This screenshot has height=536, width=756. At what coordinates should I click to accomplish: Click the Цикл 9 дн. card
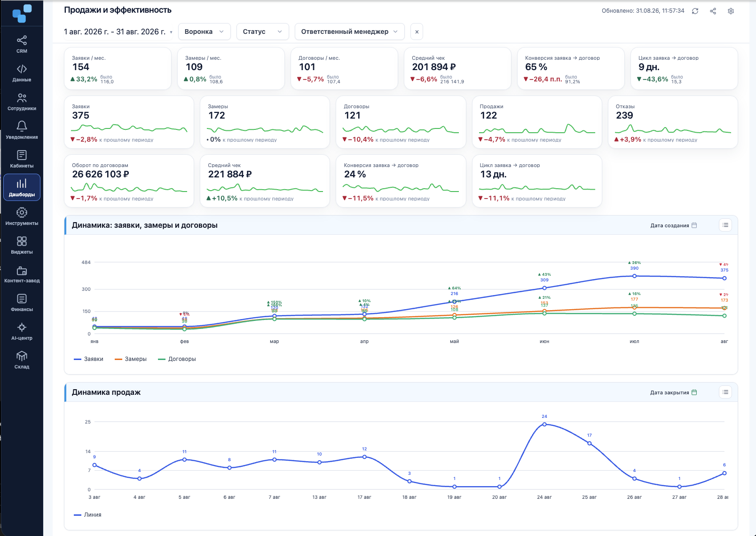point(684,68)
